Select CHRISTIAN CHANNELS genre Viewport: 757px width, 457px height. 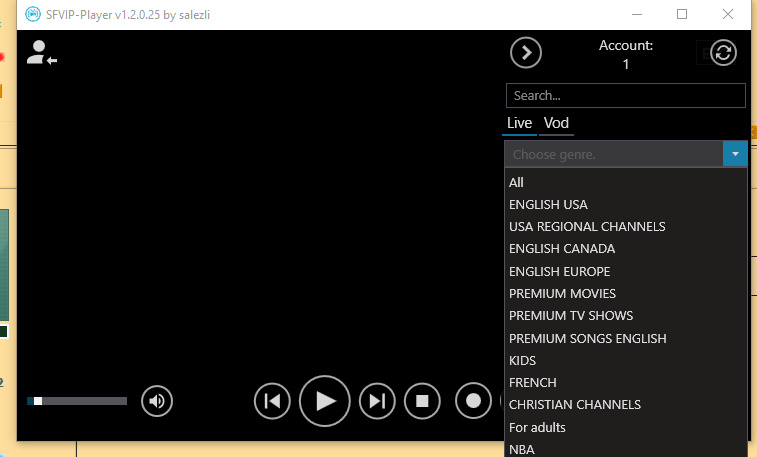(626, 405)
